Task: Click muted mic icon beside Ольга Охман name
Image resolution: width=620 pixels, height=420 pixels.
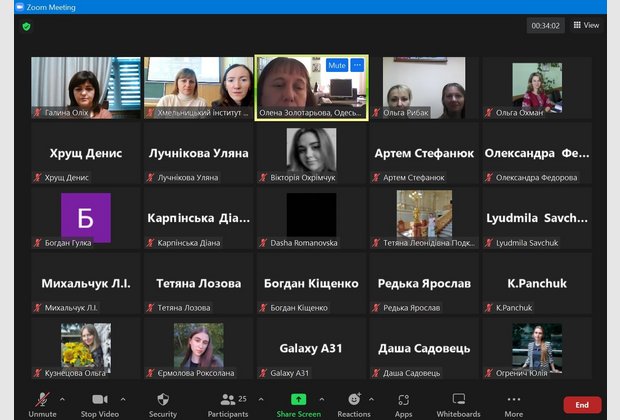Action: (x=489, y=113)
